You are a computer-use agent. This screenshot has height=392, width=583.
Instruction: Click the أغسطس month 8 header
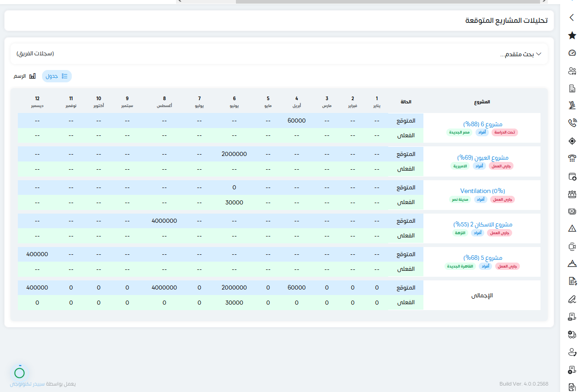click(x=164, y=102)
